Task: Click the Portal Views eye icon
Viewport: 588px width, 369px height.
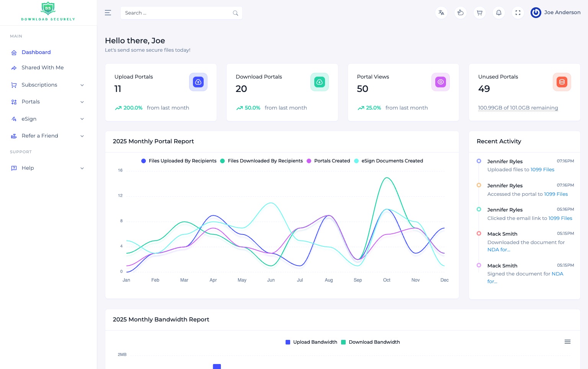Action: click(441, 82)
